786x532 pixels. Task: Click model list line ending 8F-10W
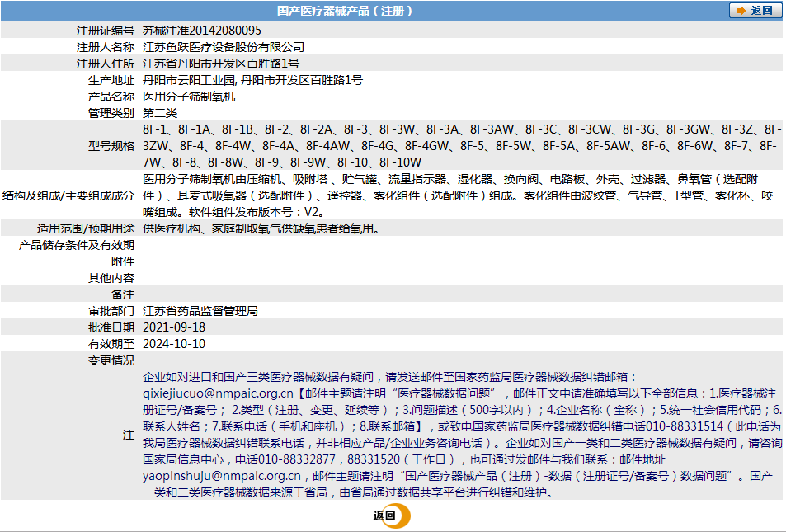[x=282, y=162]
